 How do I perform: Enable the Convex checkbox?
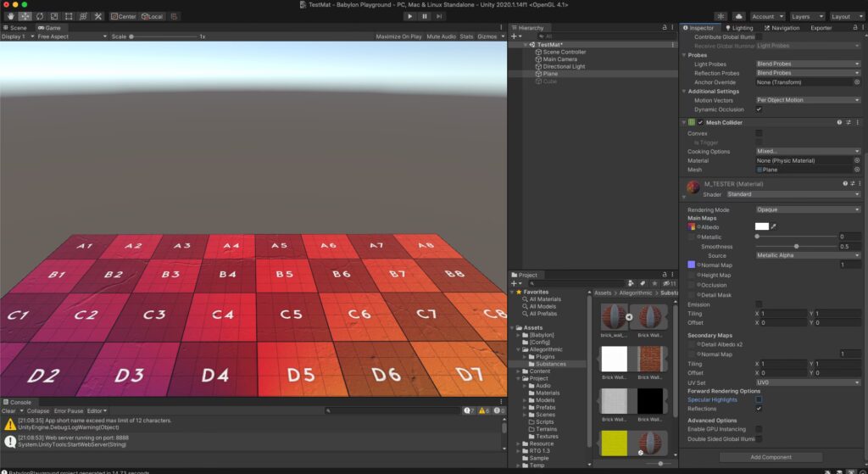click(x=759, y=133)
